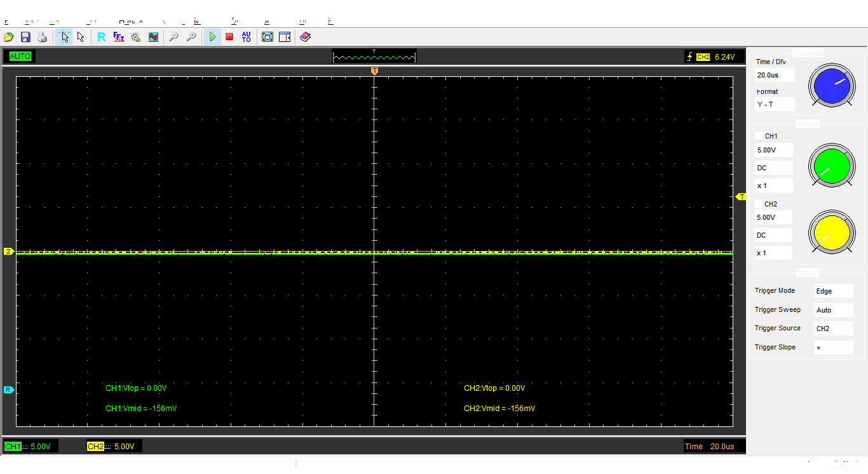Click the Open file folder icon
868x474 pixels.
coord(8,37)
